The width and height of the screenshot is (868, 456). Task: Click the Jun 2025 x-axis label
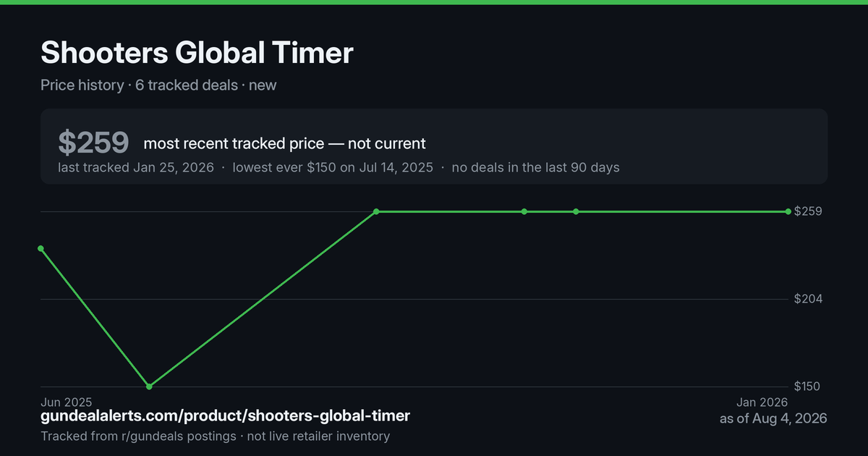click(x=67, y=402)
